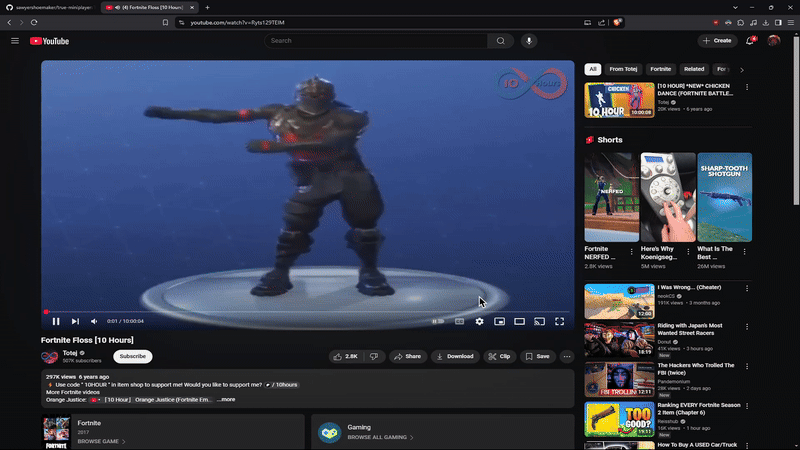Download the video
The image size is (800, 450).
click(455, 357)
